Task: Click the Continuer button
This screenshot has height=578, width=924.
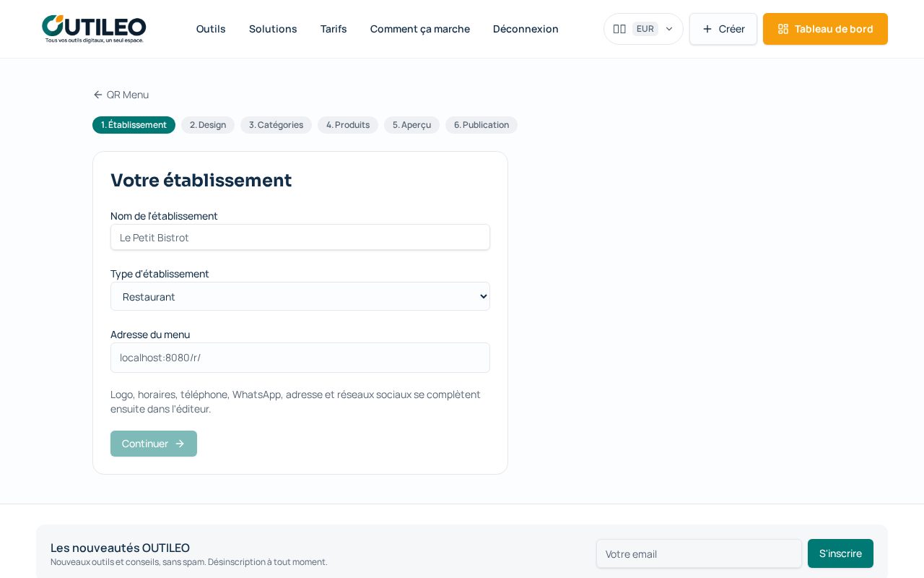Action: 154,444
